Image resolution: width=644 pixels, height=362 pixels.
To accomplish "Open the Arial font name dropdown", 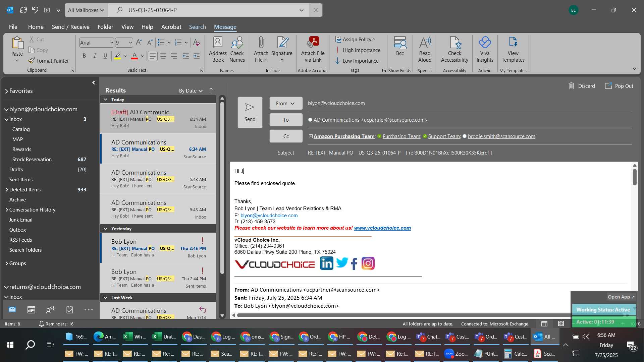I will pyautogui.click(x=112, y=43).
